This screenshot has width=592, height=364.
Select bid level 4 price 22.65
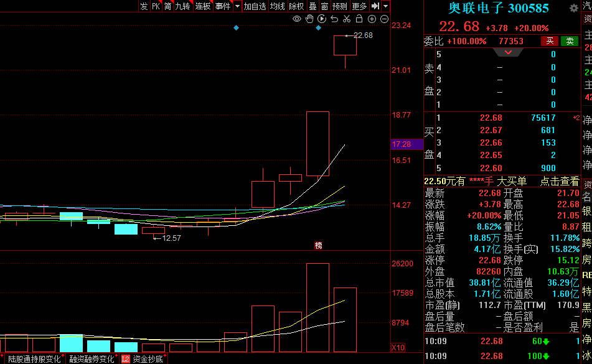[x=491, y=155]
